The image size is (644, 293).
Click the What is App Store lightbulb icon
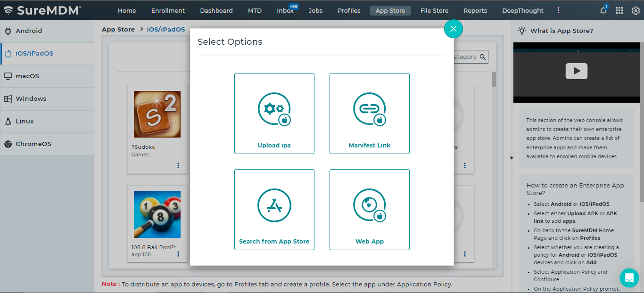point(522,31)
